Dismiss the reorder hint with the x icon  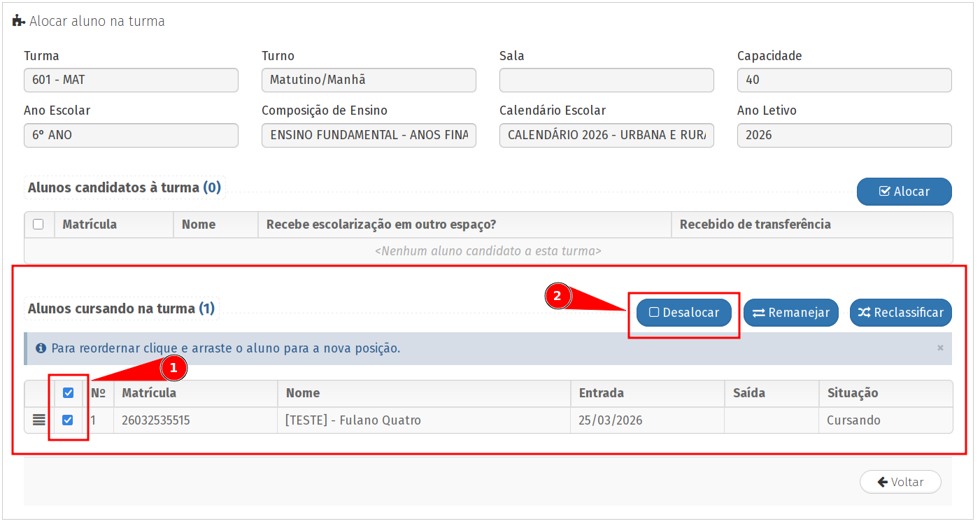coord(940,348)
